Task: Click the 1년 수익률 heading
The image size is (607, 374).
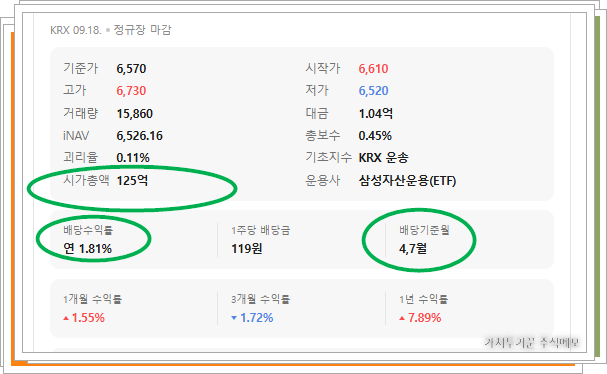Action: pyautogui.click(x=424, y=299)
